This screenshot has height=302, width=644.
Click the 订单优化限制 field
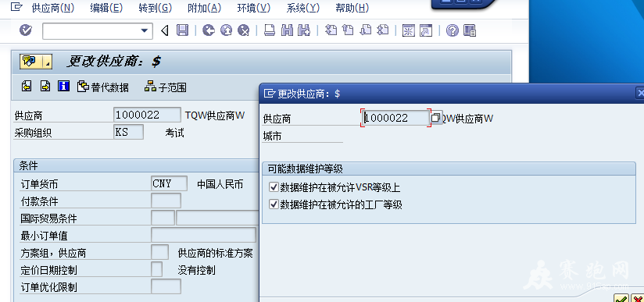pyautogui.click(x=166, y=286)
